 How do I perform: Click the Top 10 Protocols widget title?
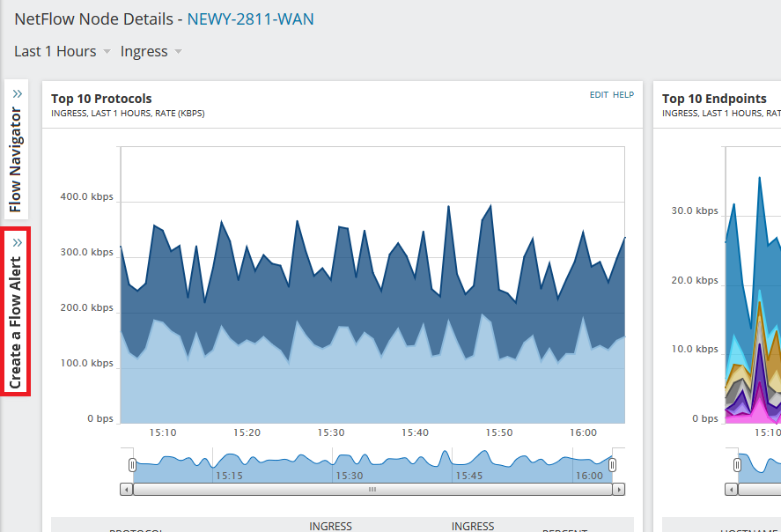pos(101,99)
